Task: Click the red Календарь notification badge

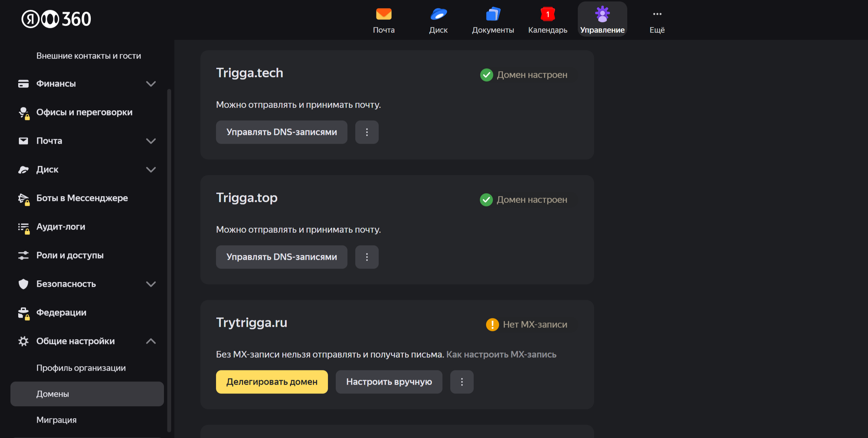Action: coord(548,14)
